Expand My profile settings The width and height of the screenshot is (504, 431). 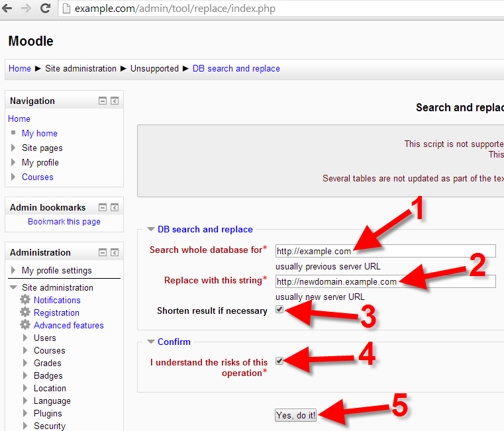13,270
